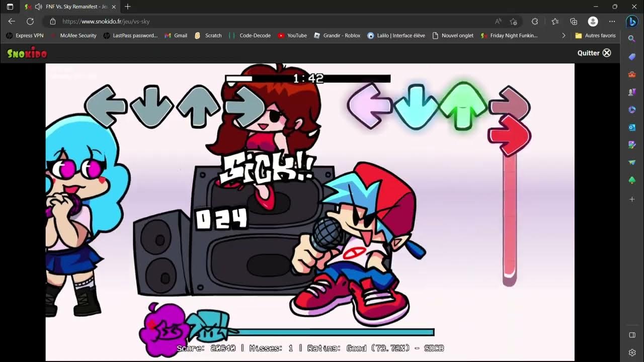This screenshot has height=362, width=644.
Task: Open the sidebar Tools briefcase icon
Action: [632, 74]
